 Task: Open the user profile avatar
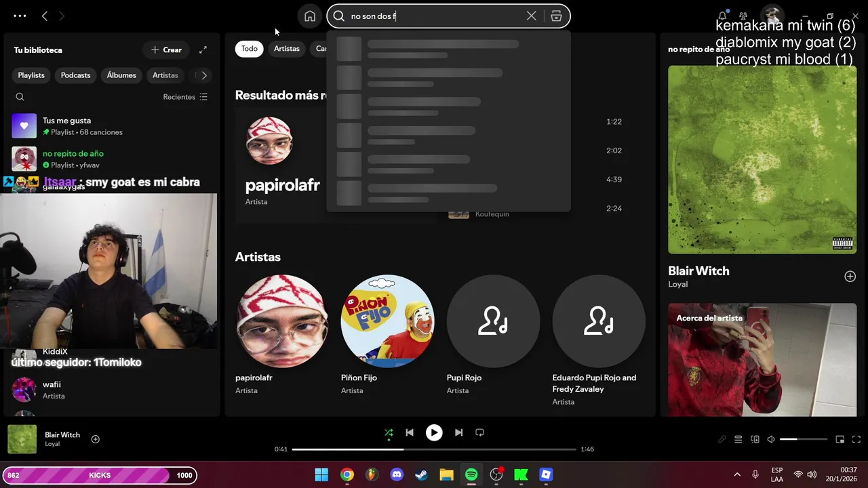772,16
